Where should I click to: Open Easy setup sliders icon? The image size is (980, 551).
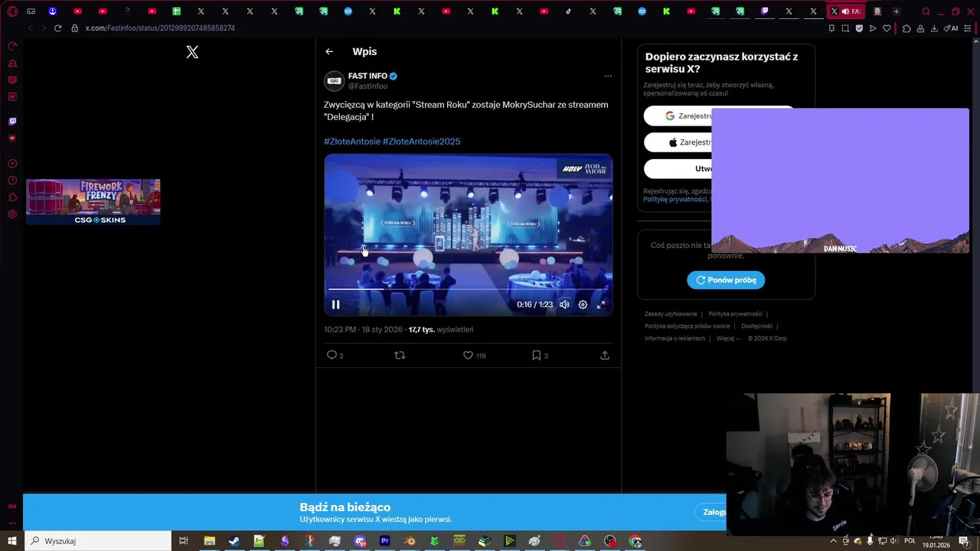coord(968,28)
